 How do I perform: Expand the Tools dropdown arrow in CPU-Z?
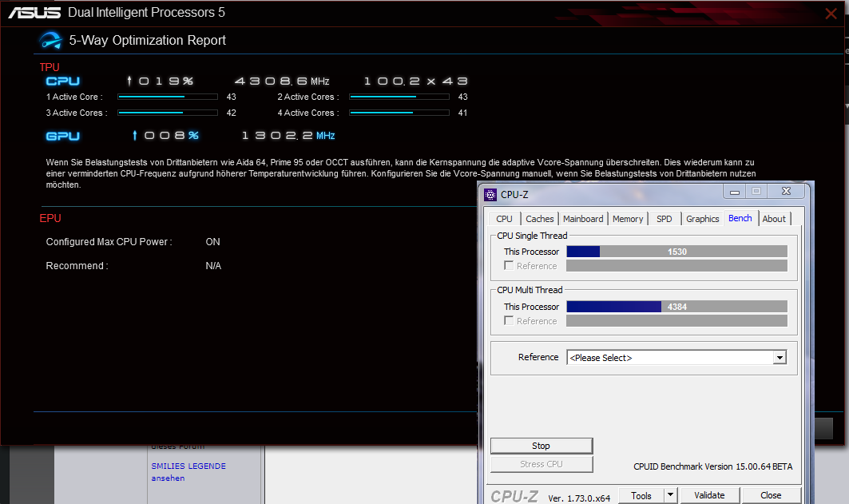coord(670,494)
